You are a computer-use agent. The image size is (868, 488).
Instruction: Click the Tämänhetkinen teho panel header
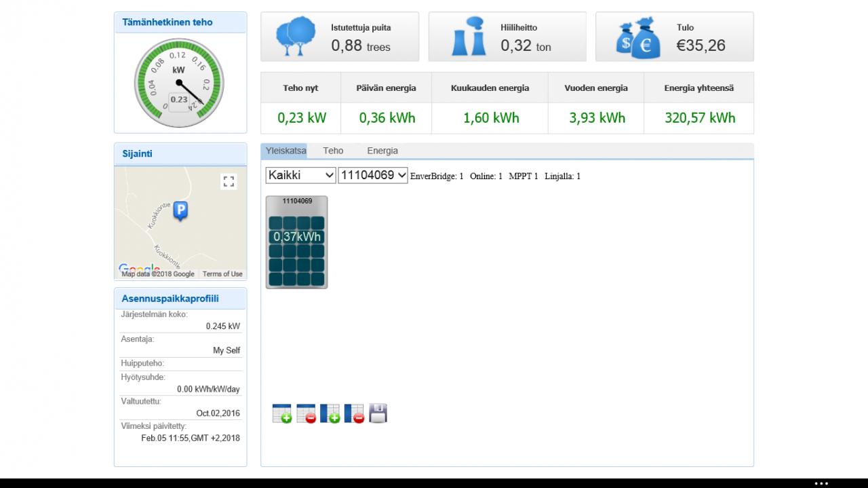click(x=180, y=22)
